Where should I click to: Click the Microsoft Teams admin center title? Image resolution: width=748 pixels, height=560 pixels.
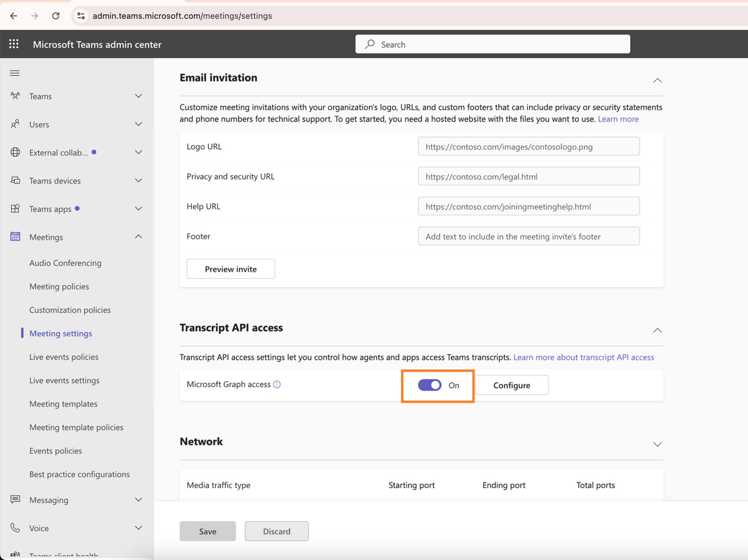click(x=97, y=44)
